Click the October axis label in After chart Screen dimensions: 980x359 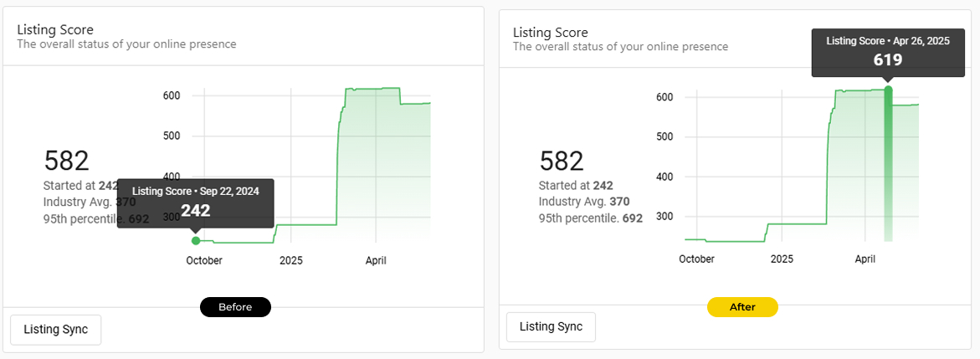click(696, 259)
